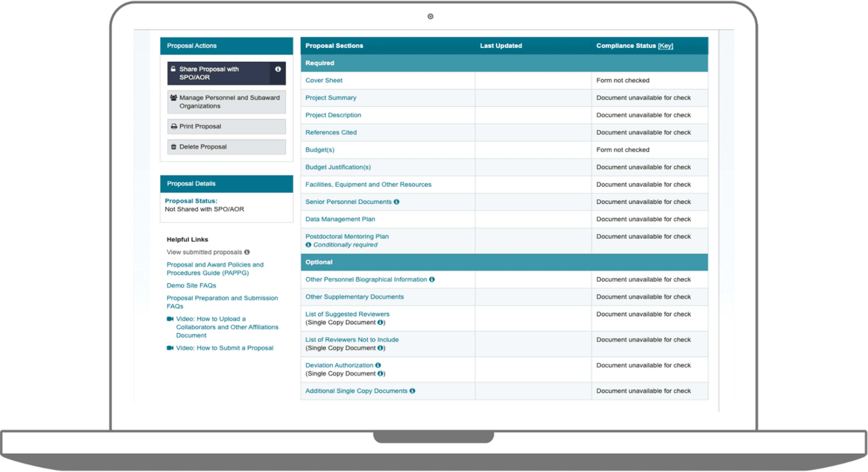Click info icon beside Additional Single Copy Documents
The height and width of the screenshot is (472, 868).
(412, 391)
